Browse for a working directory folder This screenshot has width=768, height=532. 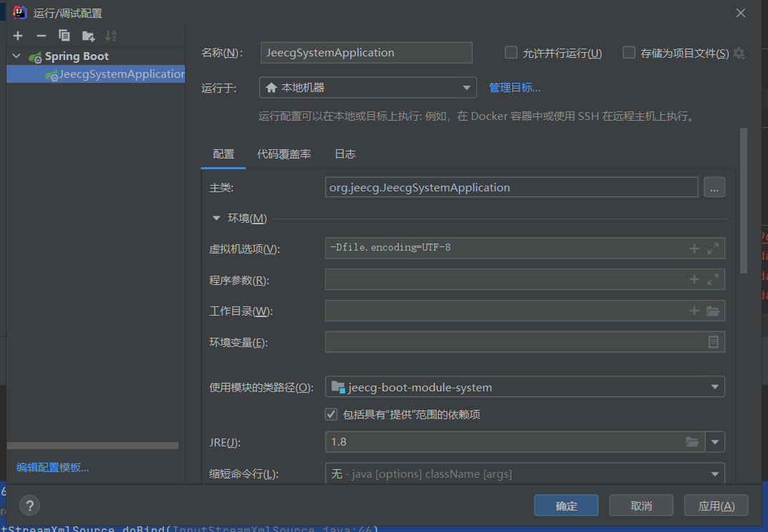click(712, 311)
